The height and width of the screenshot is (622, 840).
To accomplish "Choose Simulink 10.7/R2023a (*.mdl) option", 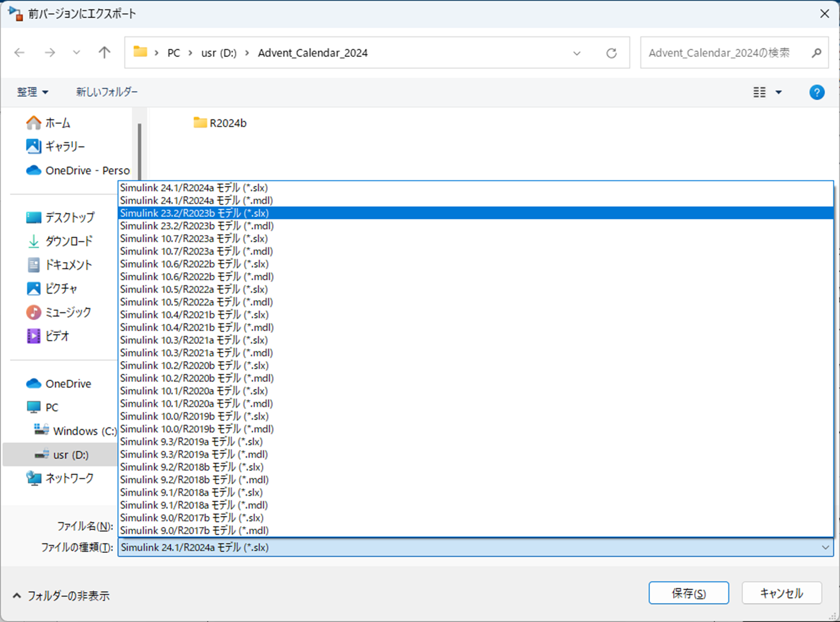I will click(476, 251).
